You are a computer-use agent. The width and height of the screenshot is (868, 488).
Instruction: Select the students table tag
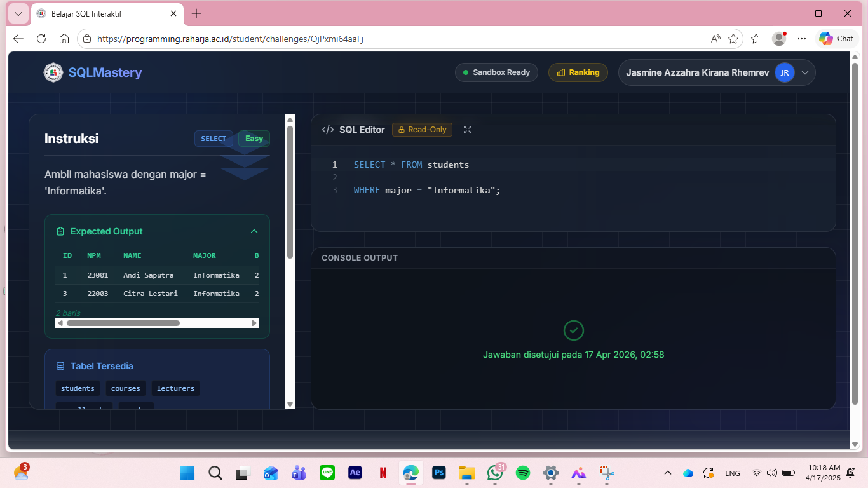78,388
